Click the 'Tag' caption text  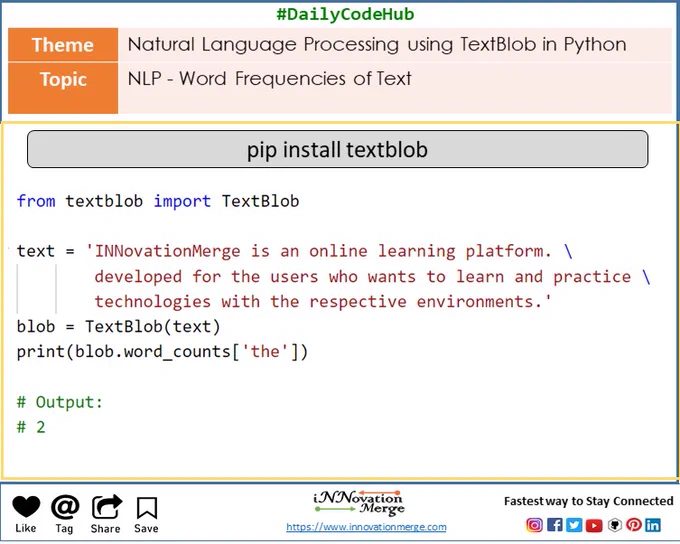pos(64,528)
